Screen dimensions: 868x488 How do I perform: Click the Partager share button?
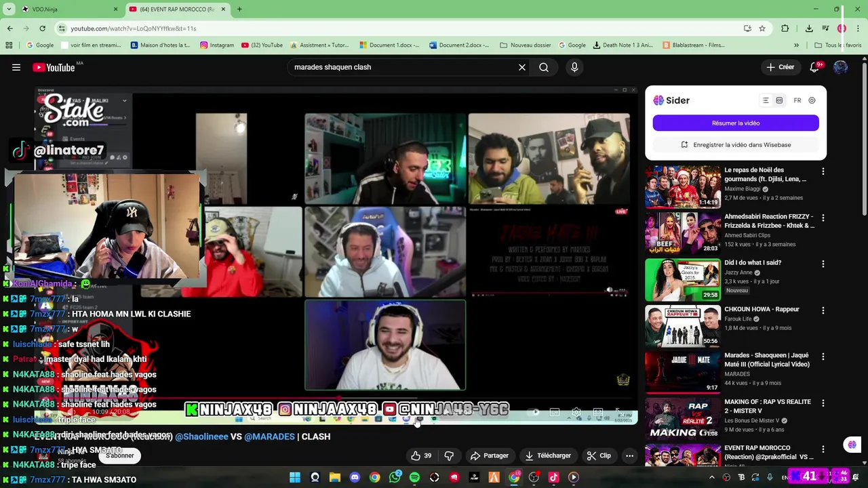[490, 455]
